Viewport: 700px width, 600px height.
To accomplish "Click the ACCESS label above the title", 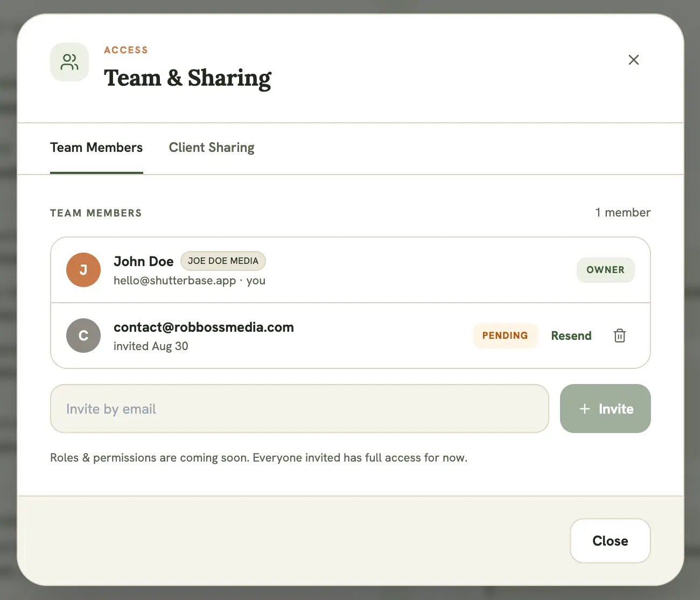I will tap(126, 50).
